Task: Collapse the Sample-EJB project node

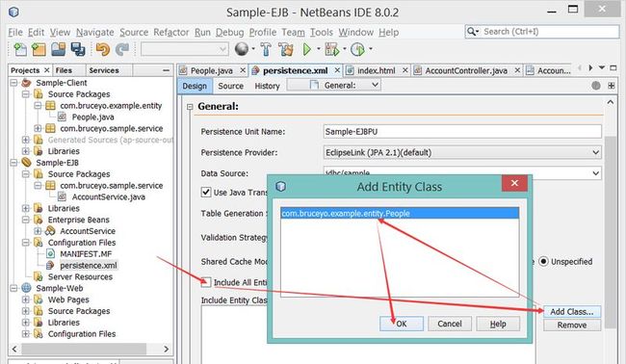Action: coord(14,163)
